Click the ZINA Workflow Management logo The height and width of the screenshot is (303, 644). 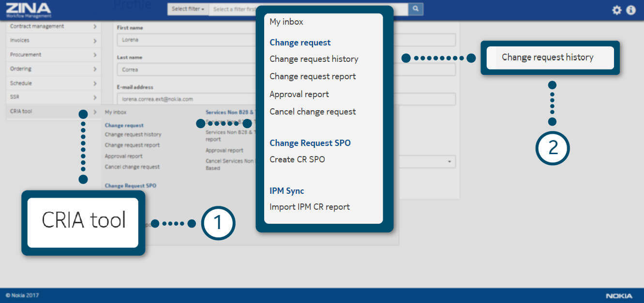pos(28,10)
